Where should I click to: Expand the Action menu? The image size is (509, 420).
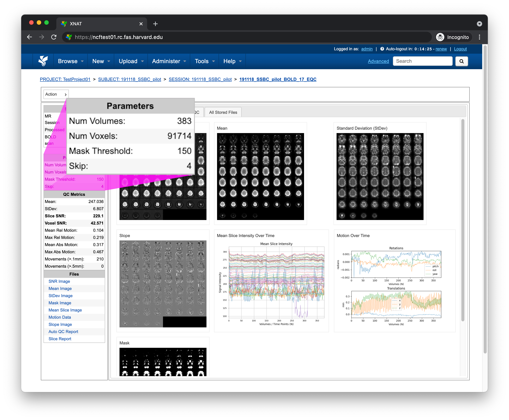point(56,94)
